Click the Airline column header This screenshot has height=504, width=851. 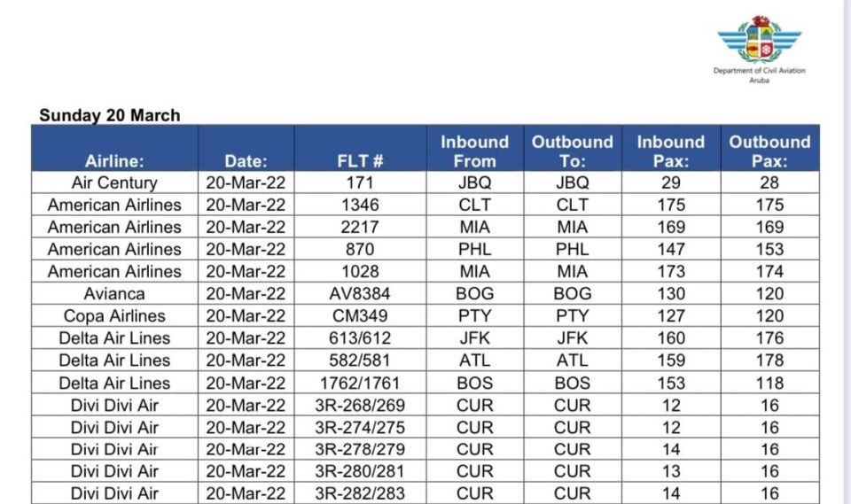pos(114,161)
